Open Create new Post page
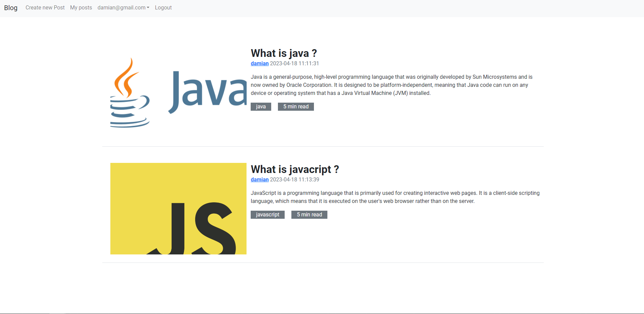Viewport: 644px width, 314px height. pos(45,7)
